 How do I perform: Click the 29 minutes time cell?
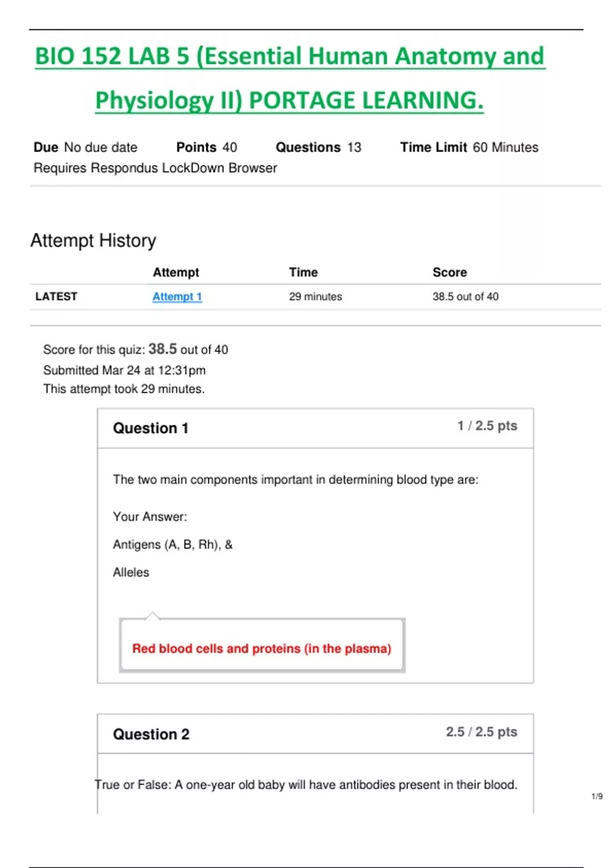(x=316, y=297)
